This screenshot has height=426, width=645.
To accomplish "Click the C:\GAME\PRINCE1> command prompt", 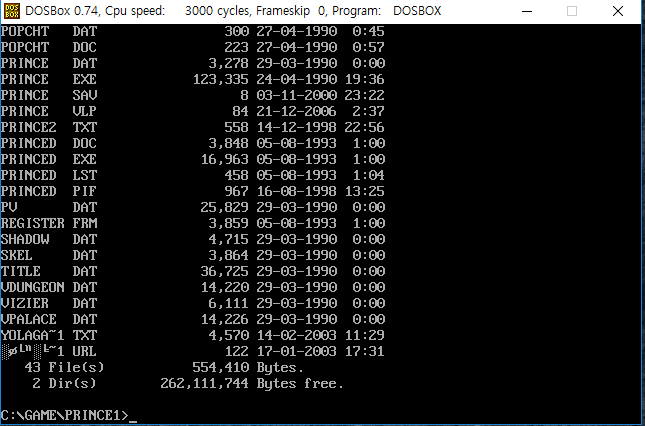I will [x=65, y=415].
